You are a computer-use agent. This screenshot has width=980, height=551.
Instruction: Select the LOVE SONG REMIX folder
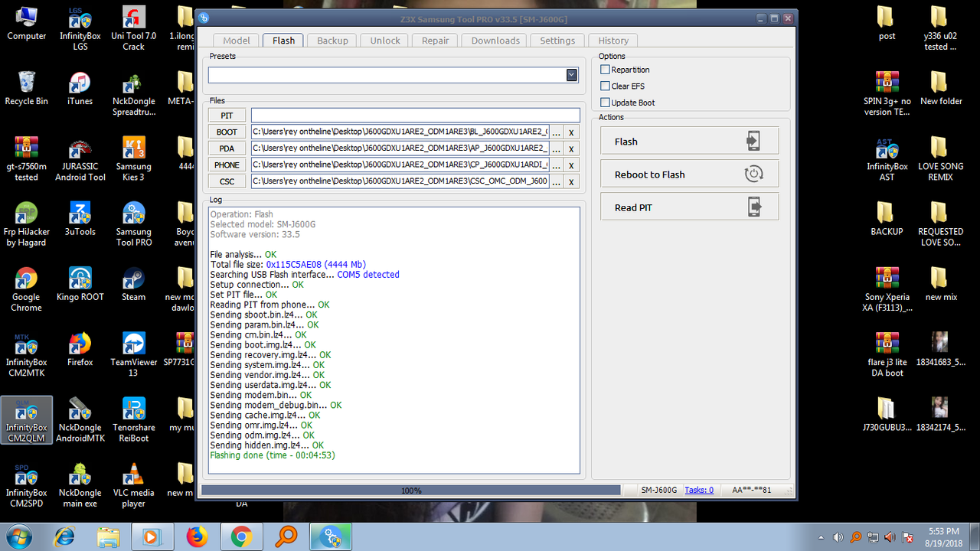click(940, 159)
